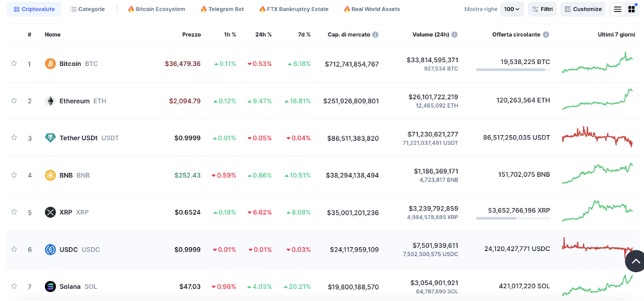Sort by Prezzo column
The height and width of the screenshot is (301, 644).
(191, 35)
